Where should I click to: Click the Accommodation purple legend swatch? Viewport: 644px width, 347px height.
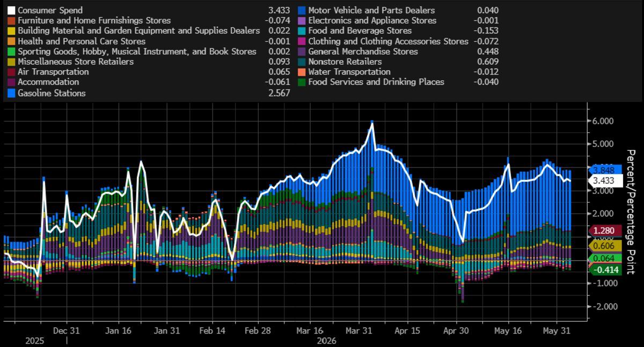click(11, 82)
